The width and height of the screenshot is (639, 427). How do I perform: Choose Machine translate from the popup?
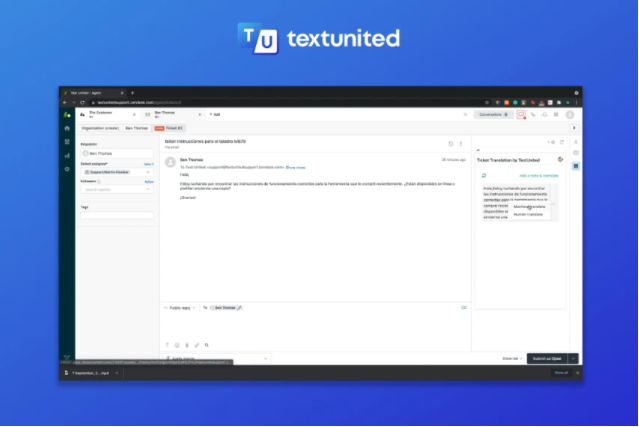tap(529, 207)
